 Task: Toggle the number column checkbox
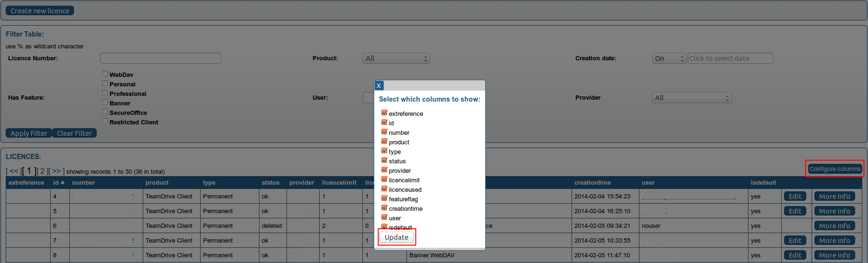coord(384,132)
